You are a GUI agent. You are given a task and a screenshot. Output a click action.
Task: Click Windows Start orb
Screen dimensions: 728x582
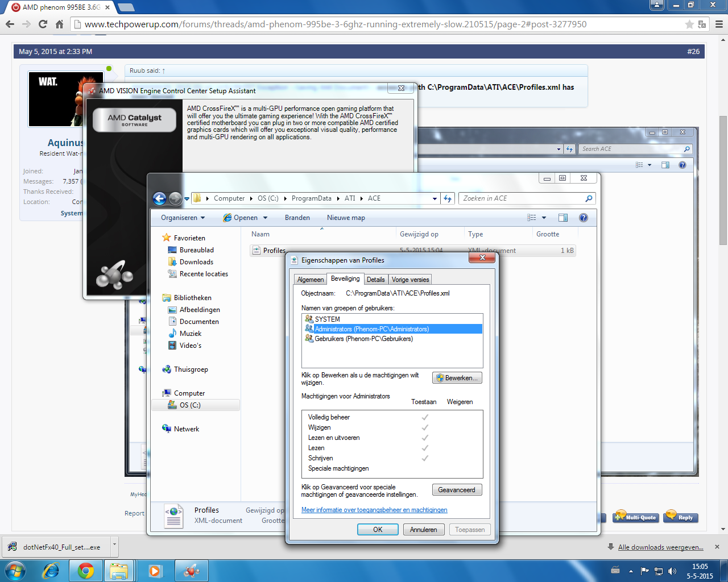click(x=15, y=571)
